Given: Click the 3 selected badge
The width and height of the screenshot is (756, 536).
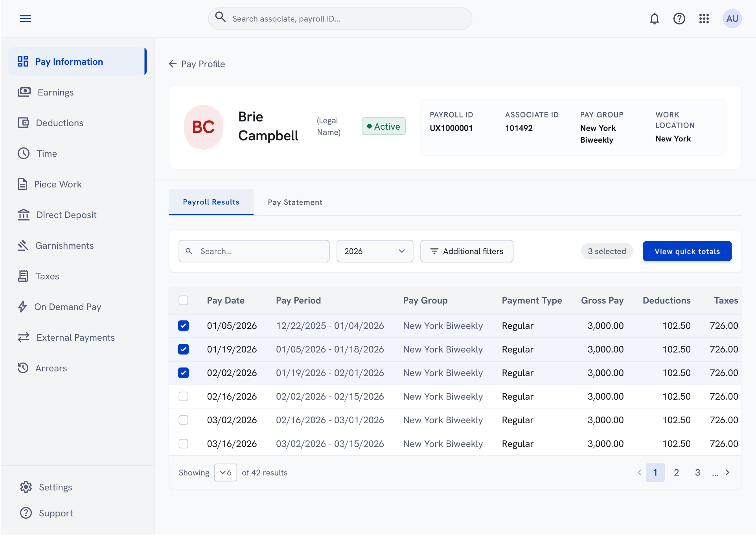Looking at the screenshot, I should pos(607,251).
